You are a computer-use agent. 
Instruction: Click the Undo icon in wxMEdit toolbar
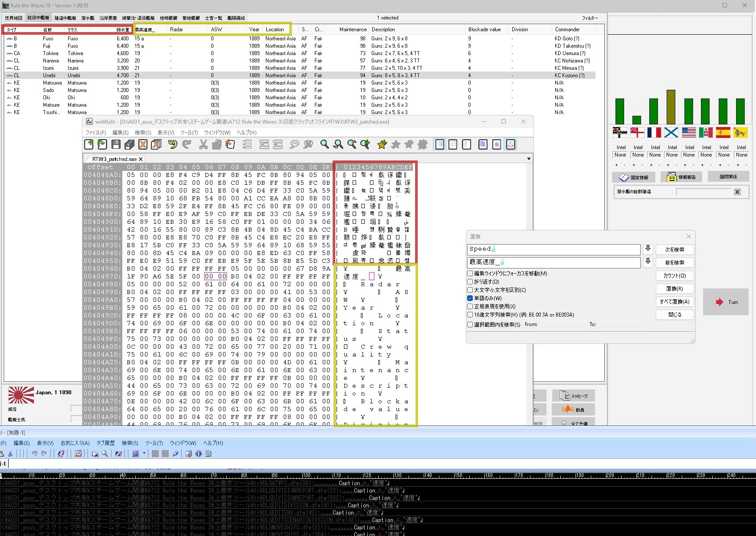(x=173, y=144)
